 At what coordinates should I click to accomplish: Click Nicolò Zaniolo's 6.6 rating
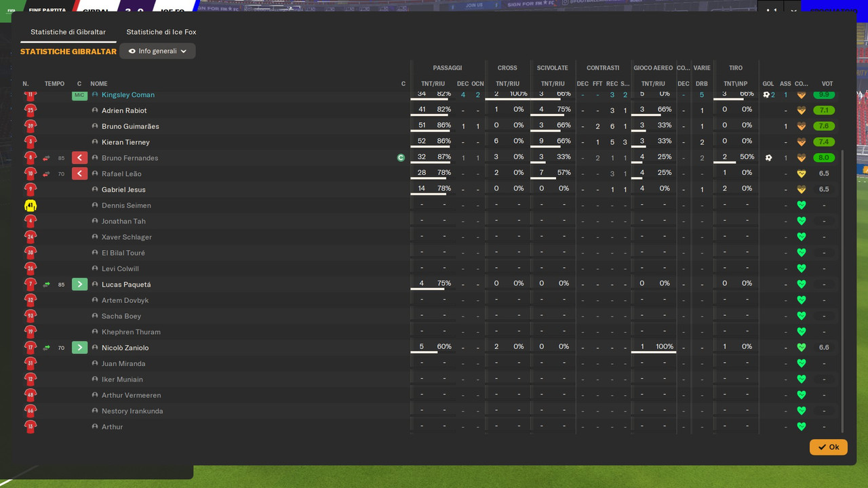pos(824,348)
